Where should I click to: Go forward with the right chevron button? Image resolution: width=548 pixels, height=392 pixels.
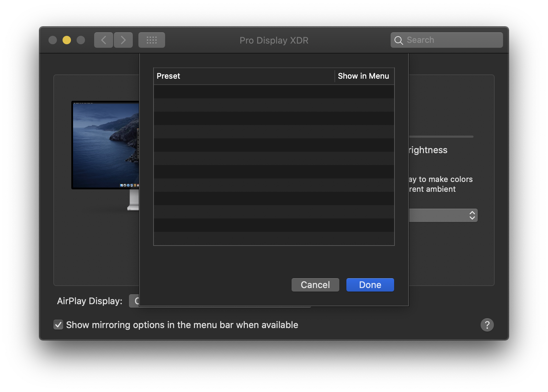[123, 40]
